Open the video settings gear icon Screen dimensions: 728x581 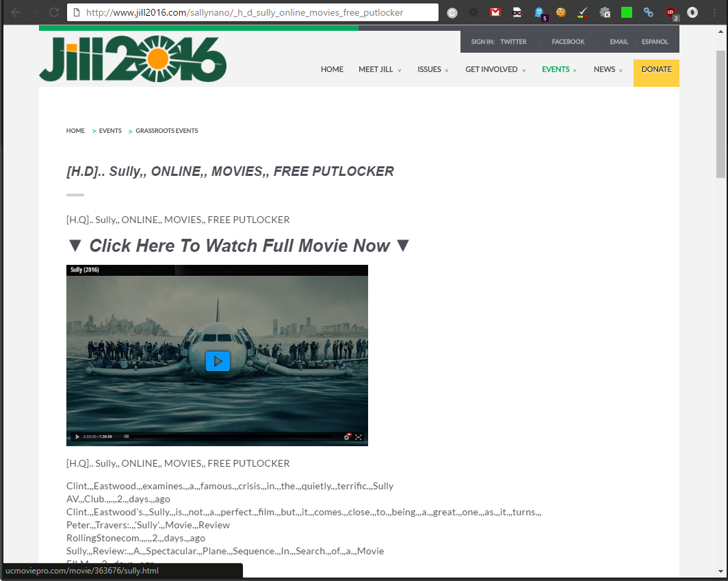[347, 437]
